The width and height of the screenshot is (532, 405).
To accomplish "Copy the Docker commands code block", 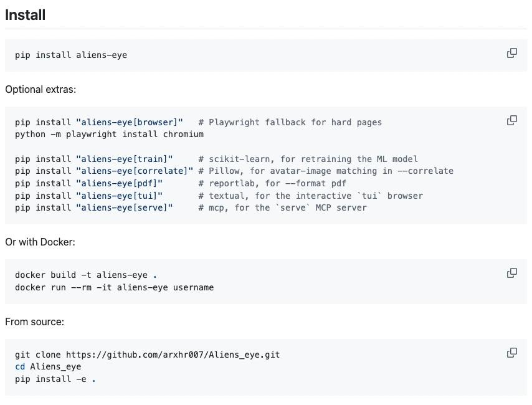I will (x=511, y=274).
